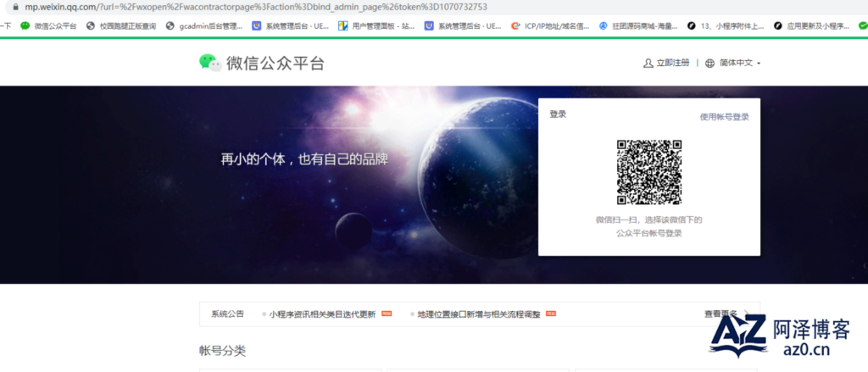Viewport: 868px width, 372px height.
Task: Click the 登录 heading in login panel
Action: 558,114
